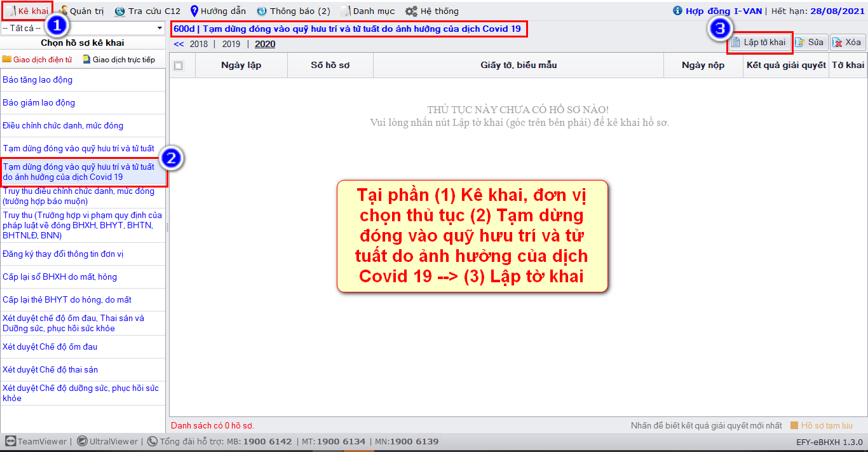
Task: Click Nhấn để biết kết quả giải quyết mới nhất
Action: pyautogui.click(x=707, y=426)
